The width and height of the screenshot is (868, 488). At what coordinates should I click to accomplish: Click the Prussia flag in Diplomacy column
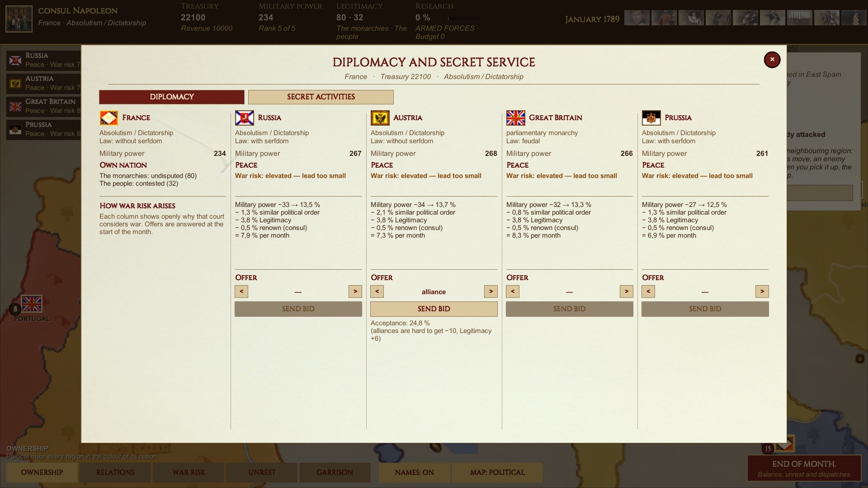tap(651, 118)
